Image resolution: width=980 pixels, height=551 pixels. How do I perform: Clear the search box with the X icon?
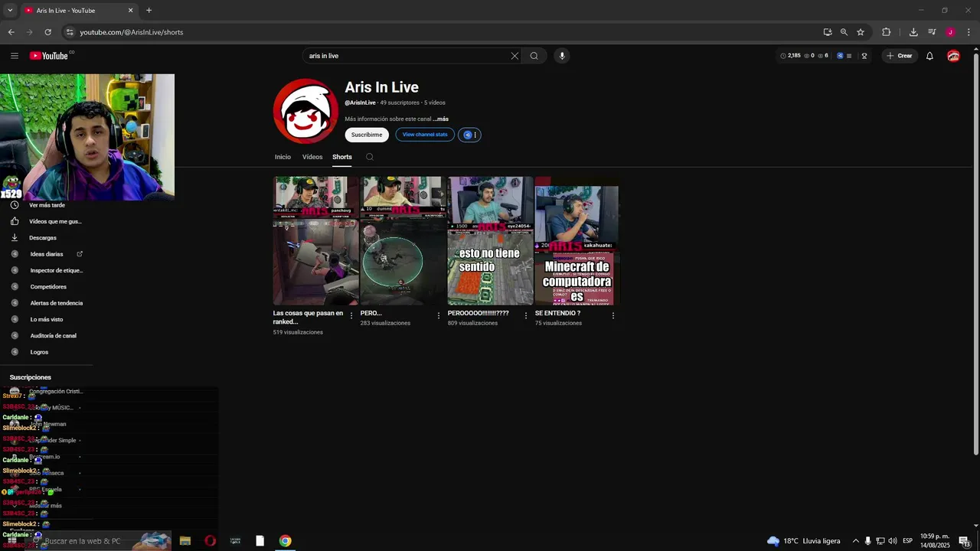(x=514, y=56)
